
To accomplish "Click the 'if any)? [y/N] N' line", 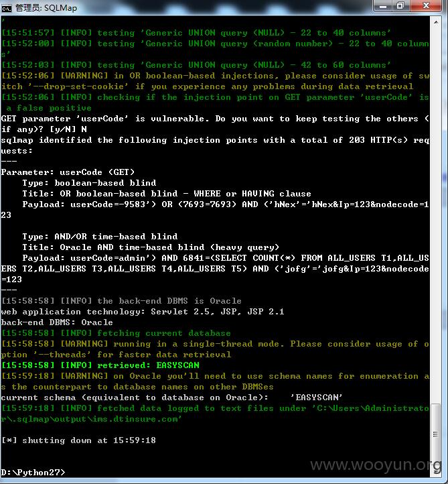I will pos(44,129).
